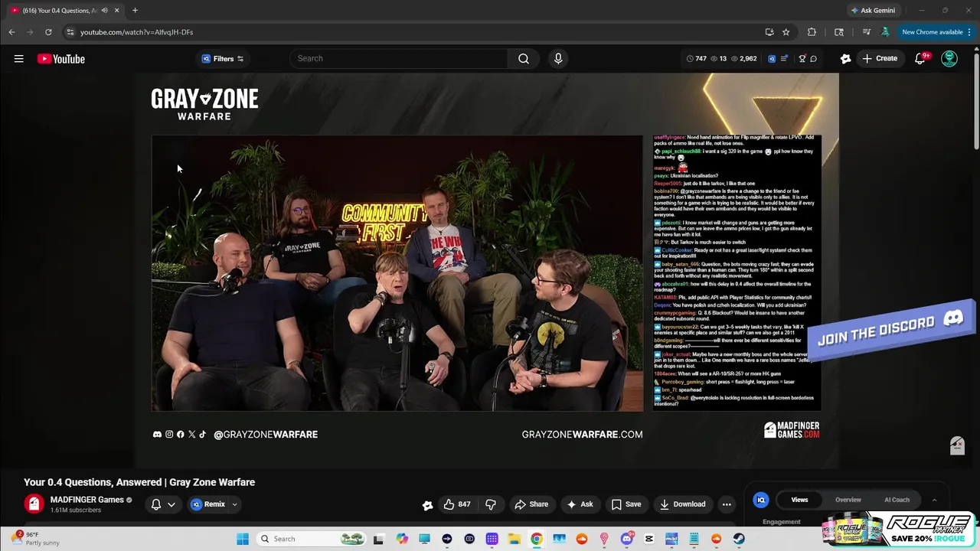Open the vidIQ Filters menu

(222, 58)
